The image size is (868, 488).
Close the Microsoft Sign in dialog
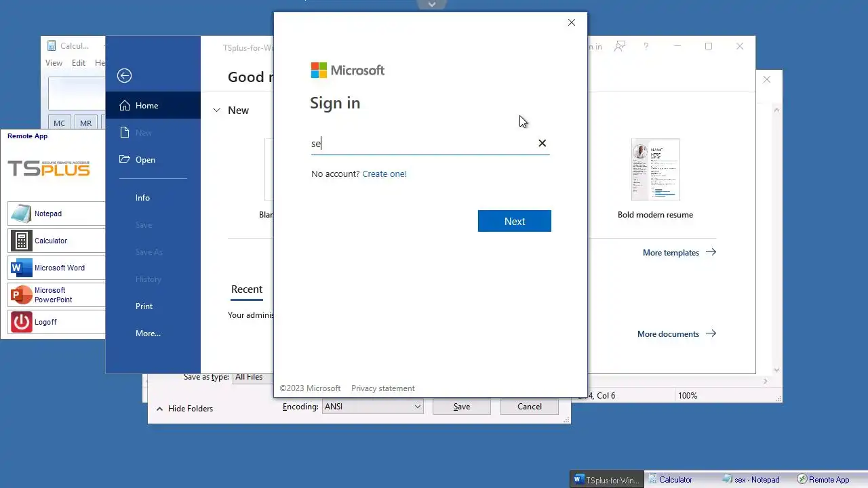pos(571,22)
